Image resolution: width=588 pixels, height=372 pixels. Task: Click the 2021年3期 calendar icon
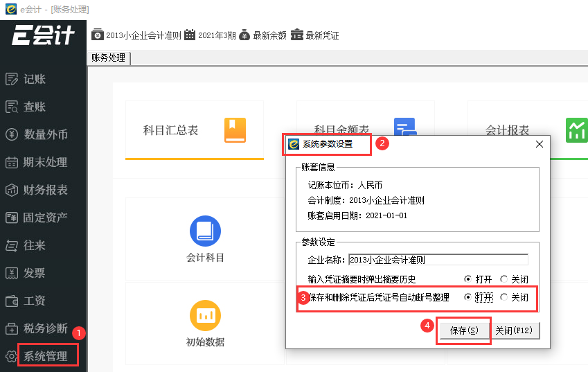pyautogui.click(x=190, y=35)
